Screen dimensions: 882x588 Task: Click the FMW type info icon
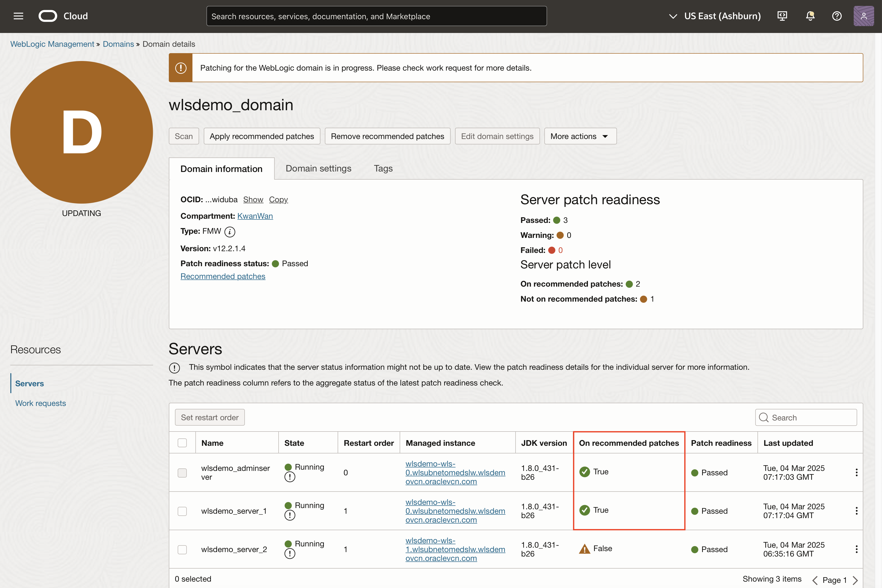pyautogui.click(x=230, y=232)
